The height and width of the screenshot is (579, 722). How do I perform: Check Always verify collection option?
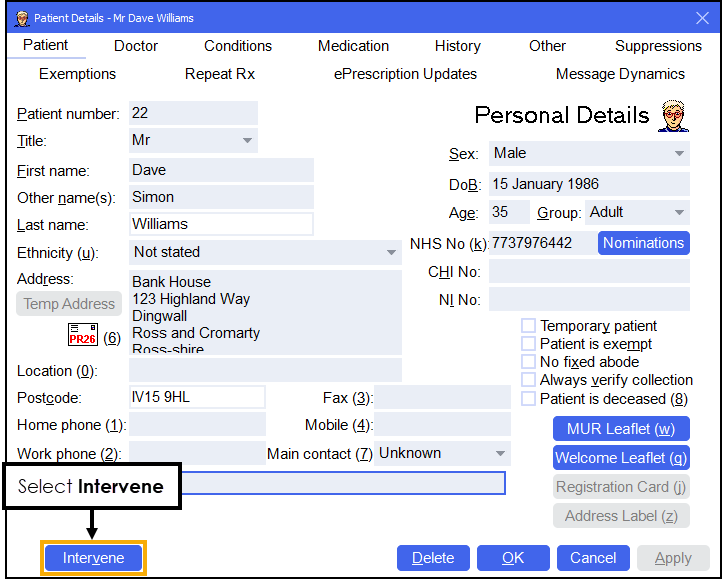(528, 380)
